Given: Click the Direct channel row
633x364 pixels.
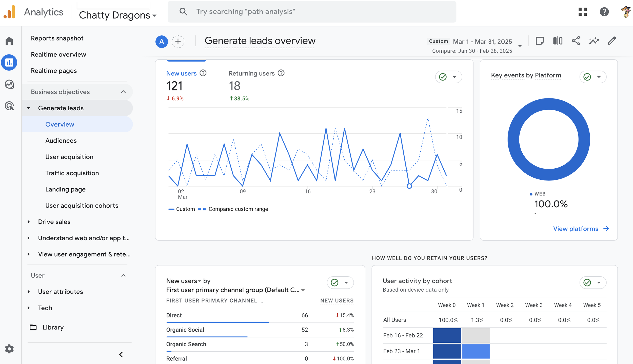Looking at the screenshot, I should click(x=260, y=315).
